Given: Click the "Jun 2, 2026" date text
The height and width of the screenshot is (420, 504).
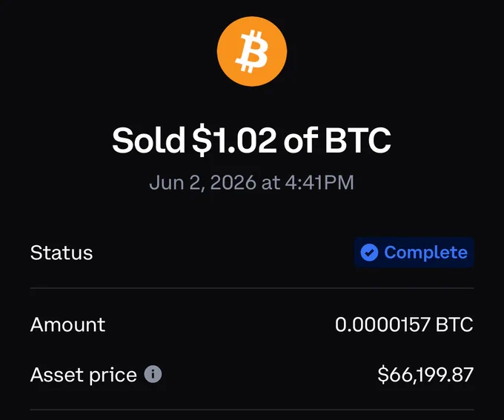Looking at the screenshot, I should (x=203, y=182).
